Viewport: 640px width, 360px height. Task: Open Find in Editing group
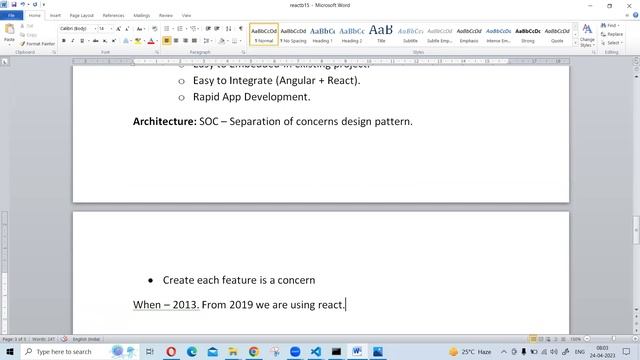610,26
